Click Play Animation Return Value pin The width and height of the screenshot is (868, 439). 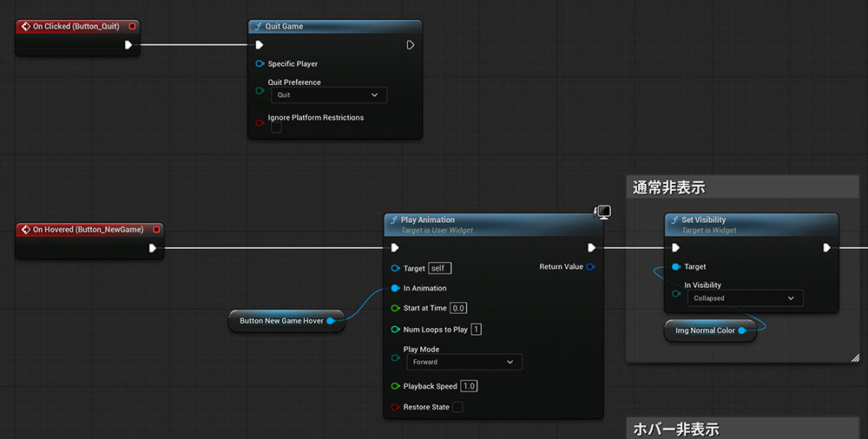click(x=590, y=267)
